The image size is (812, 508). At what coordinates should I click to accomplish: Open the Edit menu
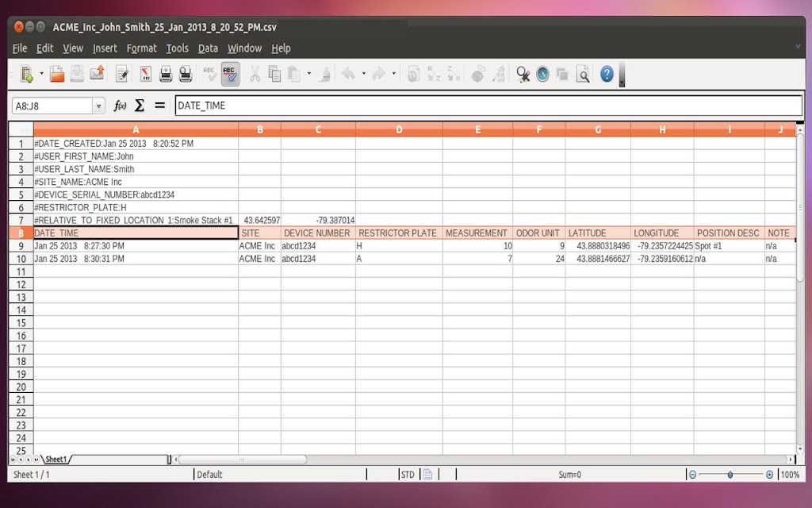[x=44, y=48]
